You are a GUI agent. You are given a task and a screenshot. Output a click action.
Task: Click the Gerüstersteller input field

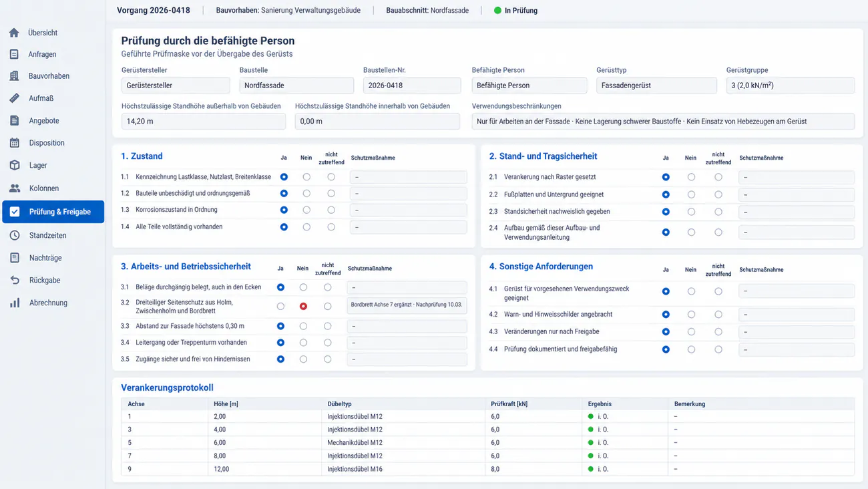(176, 86)
